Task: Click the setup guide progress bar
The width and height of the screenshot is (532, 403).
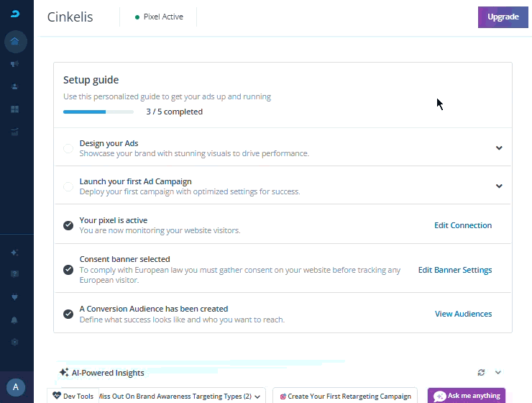Action: pos(98,112)
